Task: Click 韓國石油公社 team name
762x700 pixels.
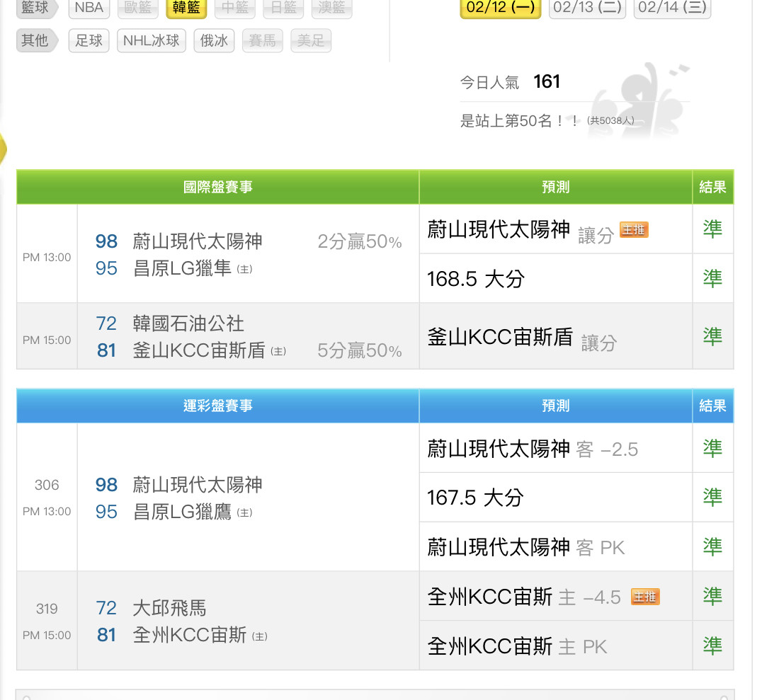Action: (x=188, y=323)
